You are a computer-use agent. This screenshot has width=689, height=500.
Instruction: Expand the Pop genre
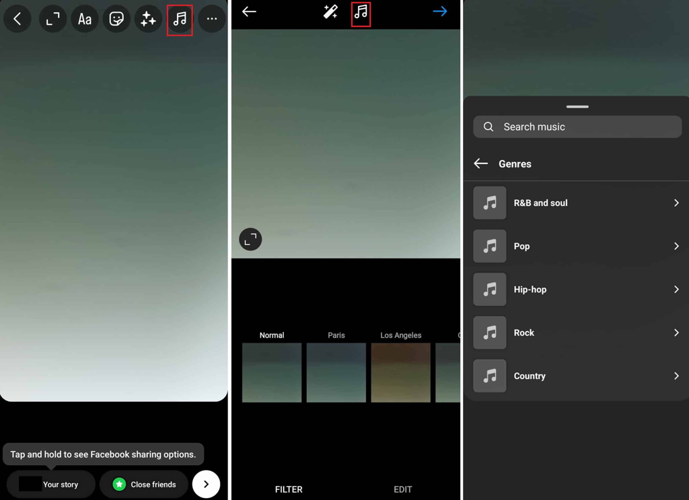(577, 246)
